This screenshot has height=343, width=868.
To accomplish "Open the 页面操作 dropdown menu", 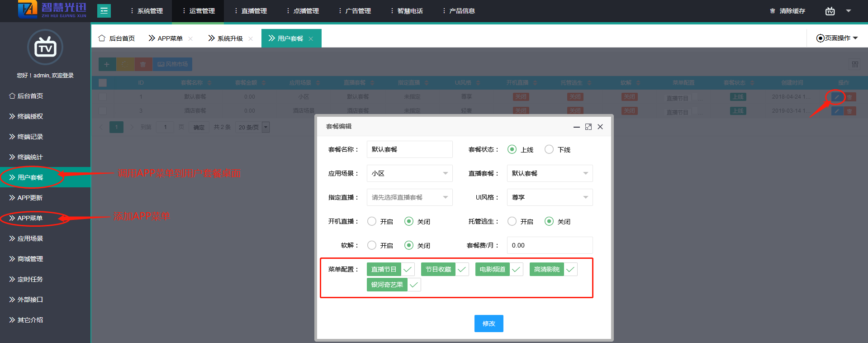I will (x=837, y=38).
